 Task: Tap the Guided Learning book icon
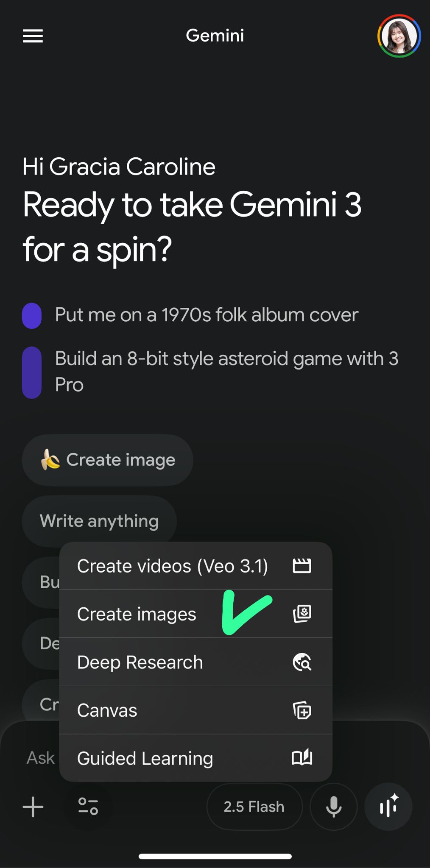pos(302,757)
